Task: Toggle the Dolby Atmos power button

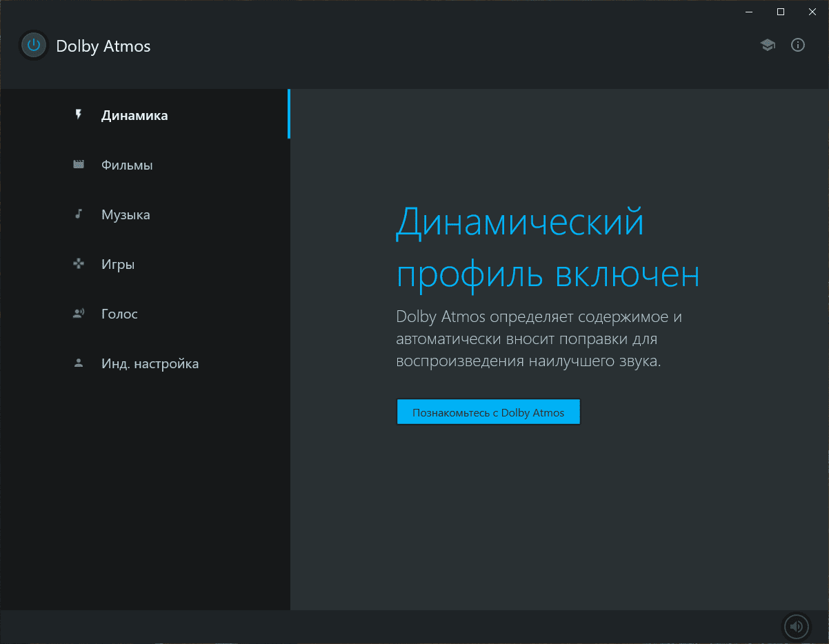Action: tap(33, 46)
